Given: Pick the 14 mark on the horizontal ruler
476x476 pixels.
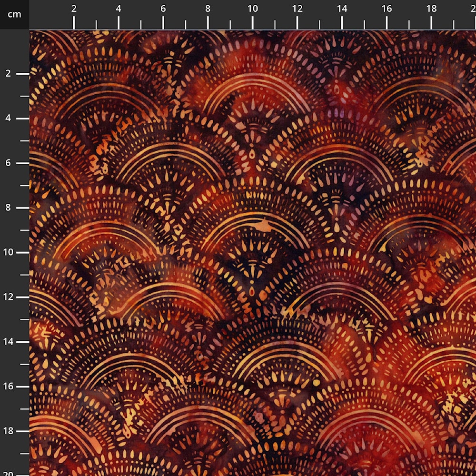Looking at the screenshot, I should point(342,9).
